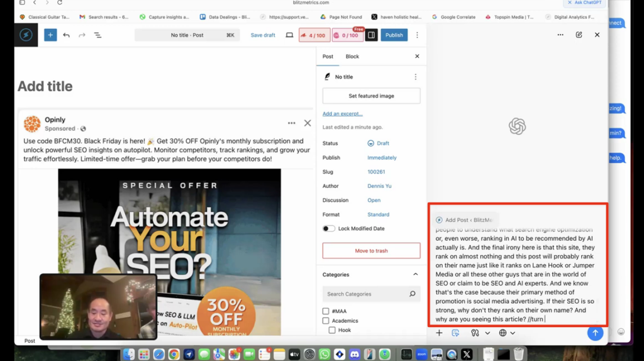Select the Post tab in sidebar

(x=328, y=57)
